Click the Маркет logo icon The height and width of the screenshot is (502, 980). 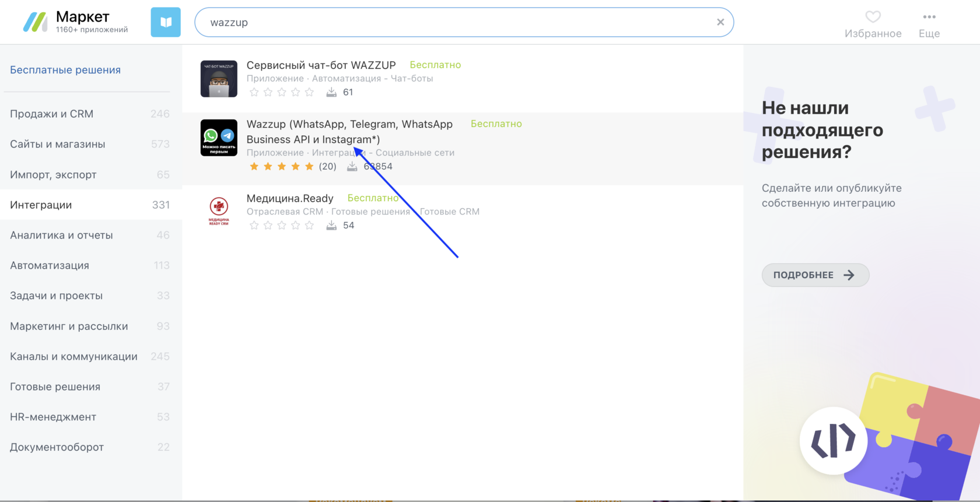click(x=35, y=22)
